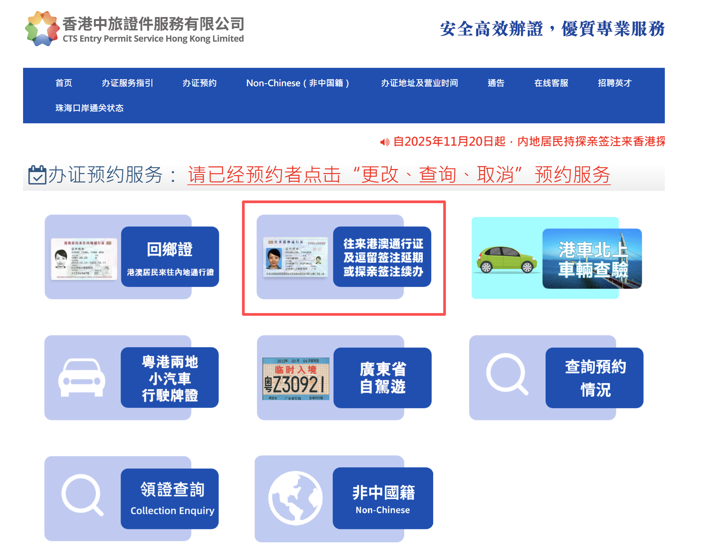Open 办证服务指引 menu item

[127, 83]
